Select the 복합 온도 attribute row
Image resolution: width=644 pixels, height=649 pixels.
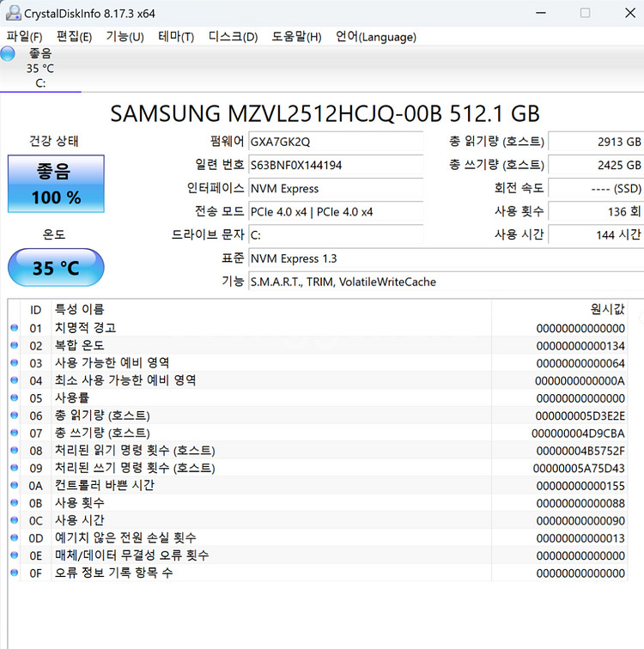click(x=318, y=345)
